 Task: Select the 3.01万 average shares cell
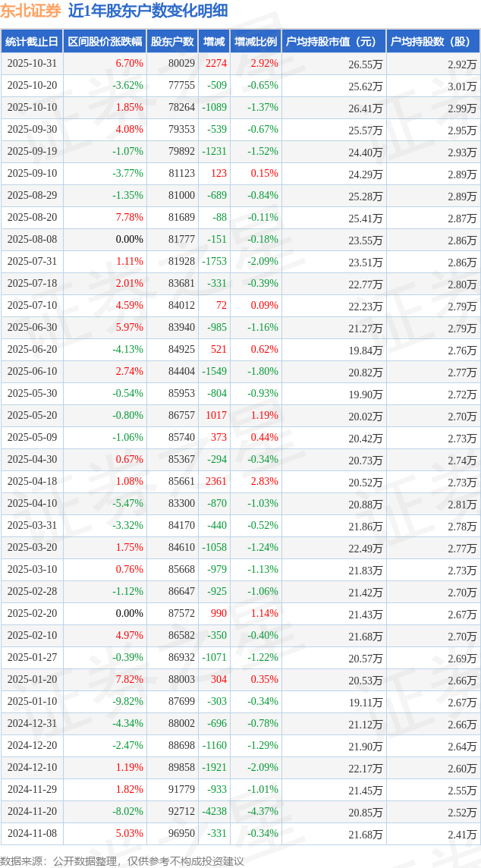(462, 86)
